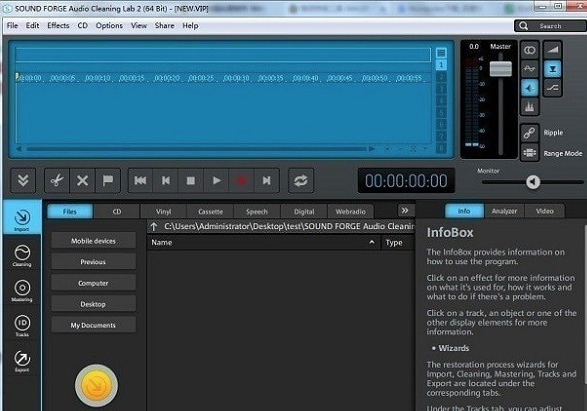This screenshot has height=411, width=587.
Task: Go up one folder level
Action: (x=154, y=226)
